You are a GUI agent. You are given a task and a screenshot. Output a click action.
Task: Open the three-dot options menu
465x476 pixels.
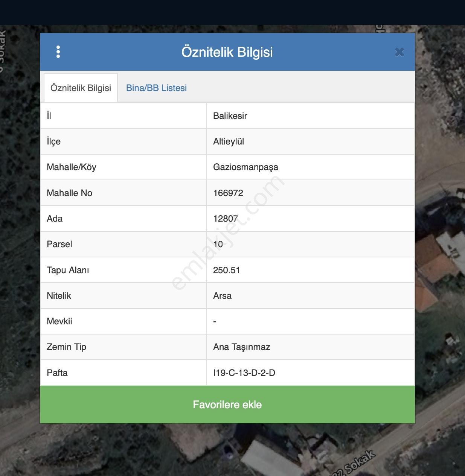click(x=58, y=52)
